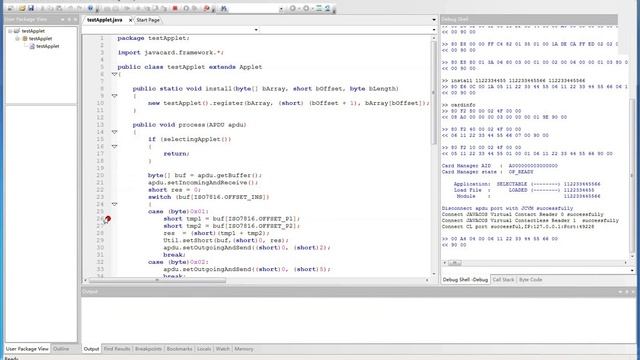This screenshot has height=360, width=640.
Task: Click the Output panel text area
Action: point(359,320)
